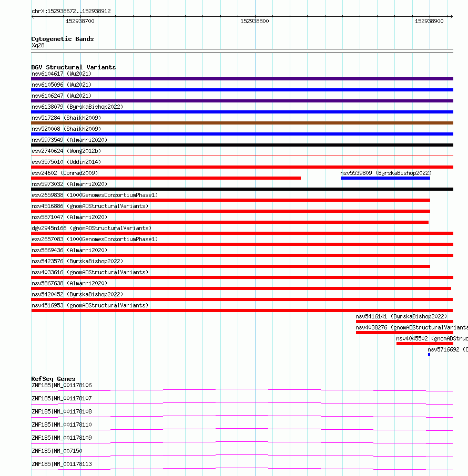Image resolution: width=468 pixels, height=476 pixels.
Task: Click the red bar under esv24602
Action: tap(166, 178)
